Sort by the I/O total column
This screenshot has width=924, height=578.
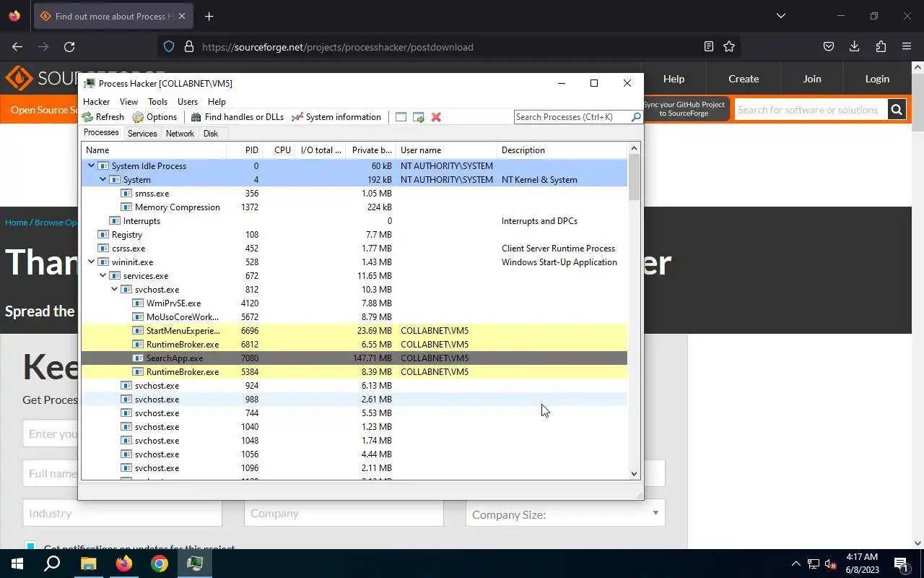coord(321,150)
